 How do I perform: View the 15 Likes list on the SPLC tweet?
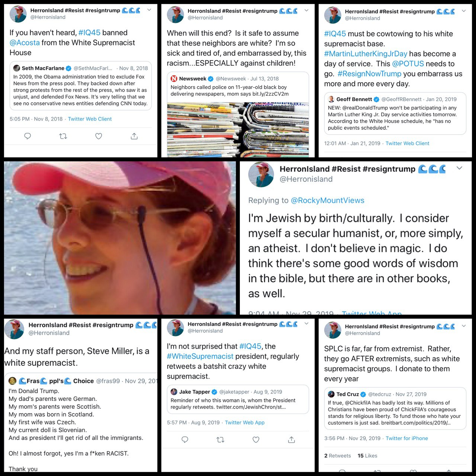pos(367,456)
